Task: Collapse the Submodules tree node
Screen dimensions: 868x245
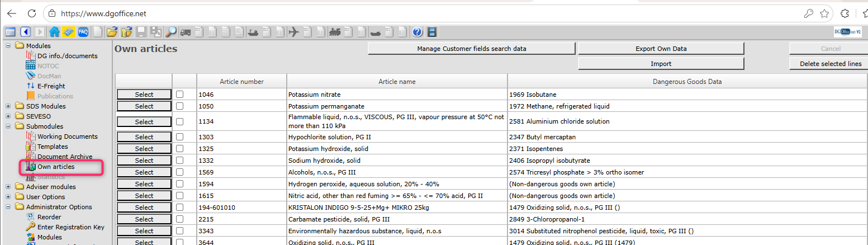Action: click(x=8, y=126)
